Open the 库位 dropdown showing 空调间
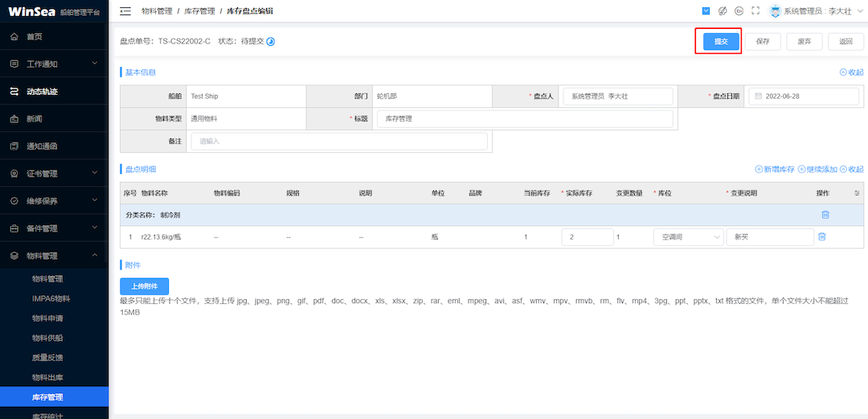This screenshot has height=419, width=868. 689,237
